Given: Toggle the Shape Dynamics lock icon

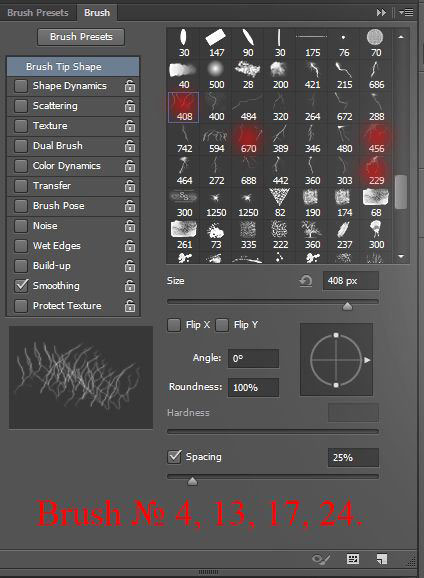Looking at the screenshot, I should [130, 86].
